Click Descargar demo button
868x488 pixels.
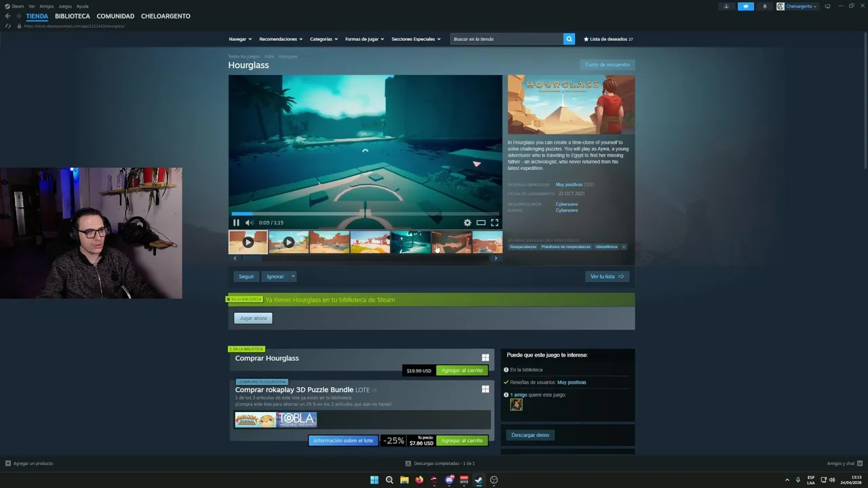click(530, 435)
